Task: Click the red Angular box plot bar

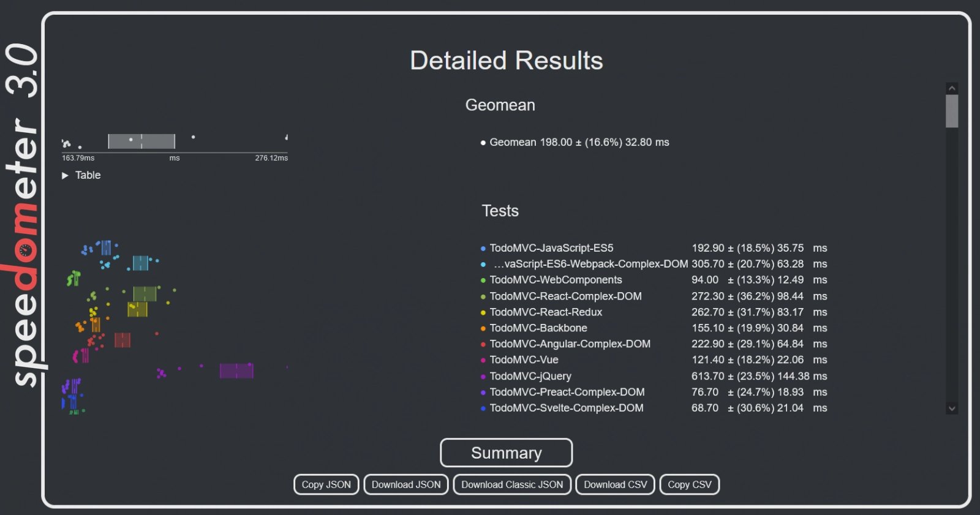Action: (123, 340)
